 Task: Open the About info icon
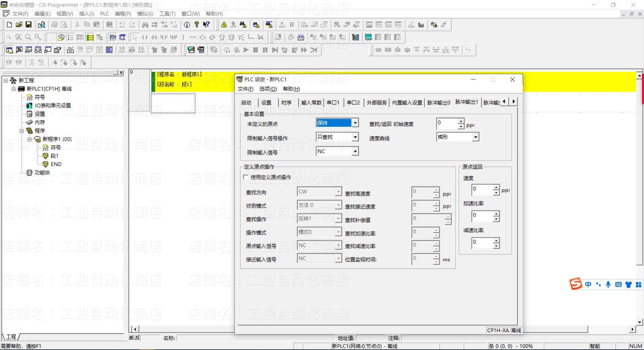click(x=187, y=25)
